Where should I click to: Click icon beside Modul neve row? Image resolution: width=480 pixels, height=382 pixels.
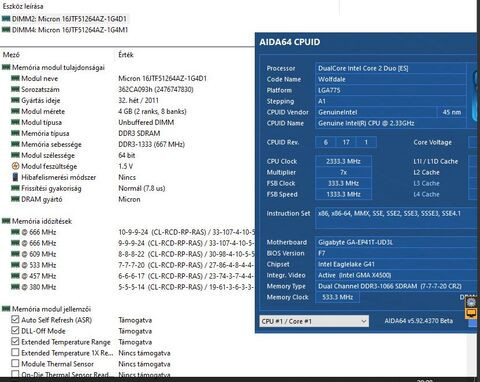click(x=15, y=78)
